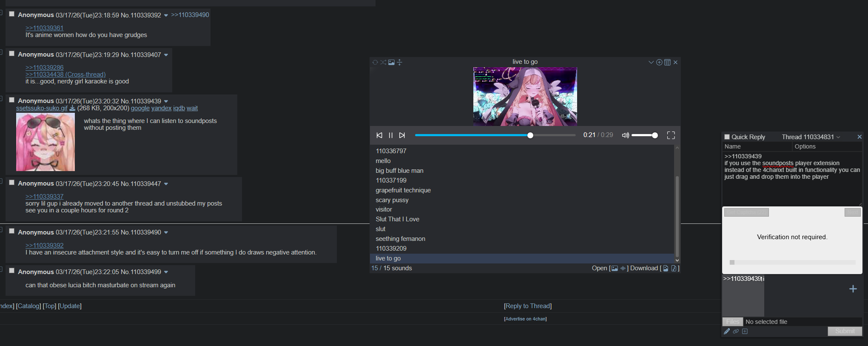Click yandex image search link
Image resolution: width=868 pixels, height=346 pixels.
[161, 108]
